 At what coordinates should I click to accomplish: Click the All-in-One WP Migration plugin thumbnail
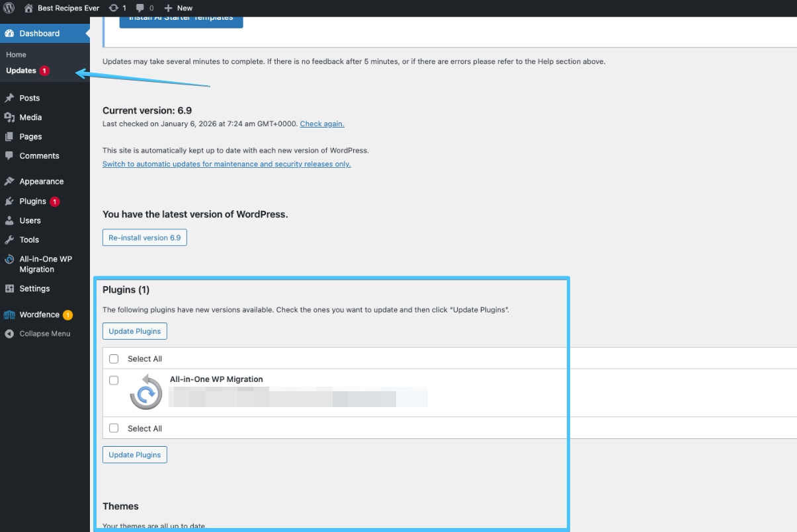point(146,393)
